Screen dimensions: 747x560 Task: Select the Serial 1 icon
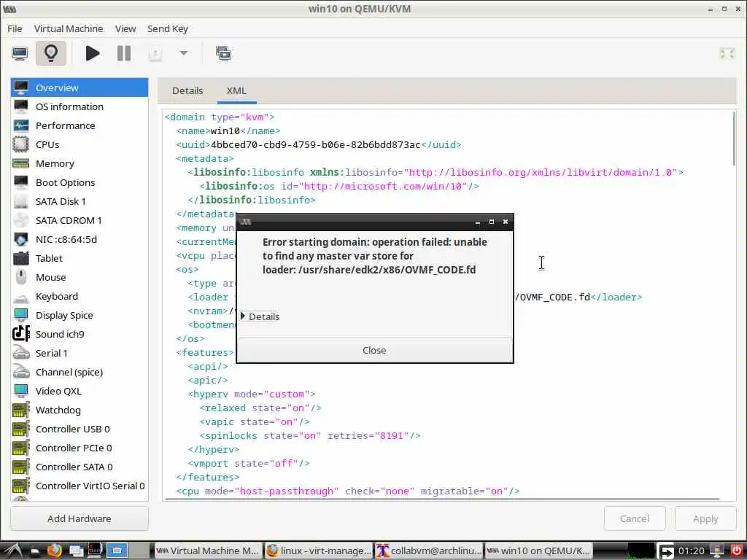[x=20, y=353]
